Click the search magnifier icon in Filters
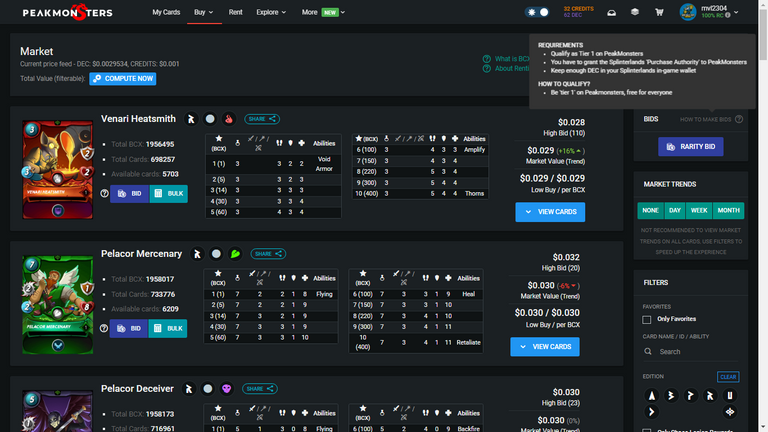This screenshot has width=768, height=432. click(648, 352)
